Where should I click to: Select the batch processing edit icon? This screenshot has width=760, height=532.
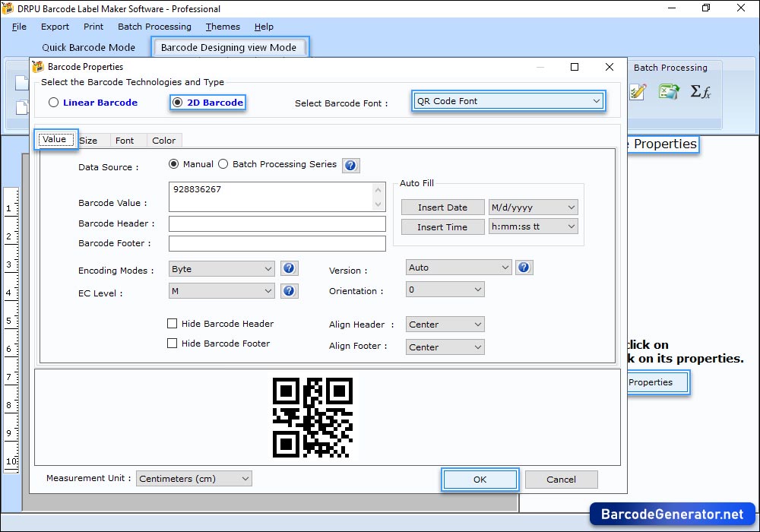[638, 91]
